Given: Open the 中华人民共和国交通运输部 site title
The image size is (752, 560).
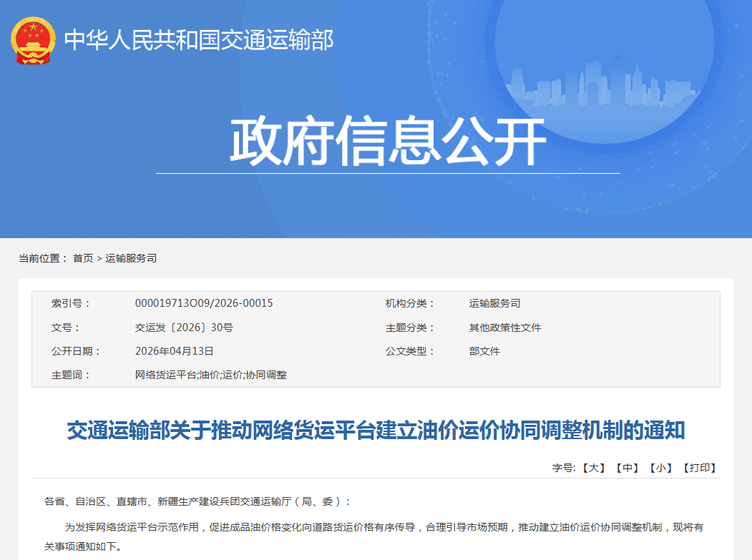Looking at the screenshot, I should click(x=199, y=40).
